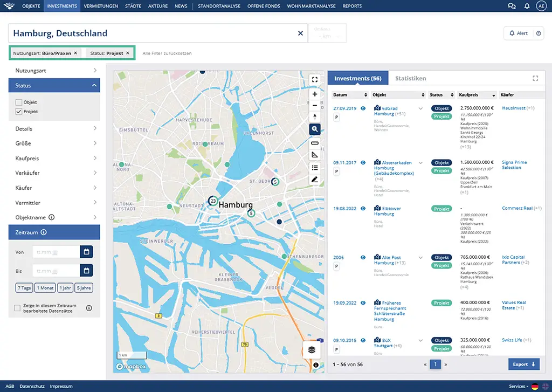Viewport: 552px width, 392px height.
Task: Remove the Status: Projekt filter chip
Action: point(127,53)
